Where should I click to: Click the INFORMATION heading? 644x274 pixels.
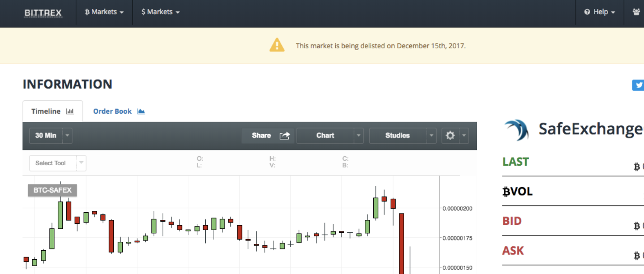pos(67,84)
